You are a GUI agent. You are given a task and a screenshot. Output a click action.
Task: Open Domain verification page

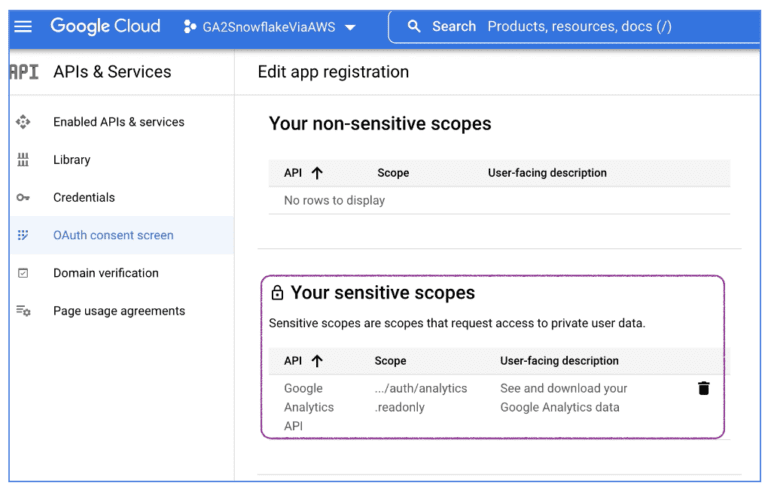click(106, 273)
